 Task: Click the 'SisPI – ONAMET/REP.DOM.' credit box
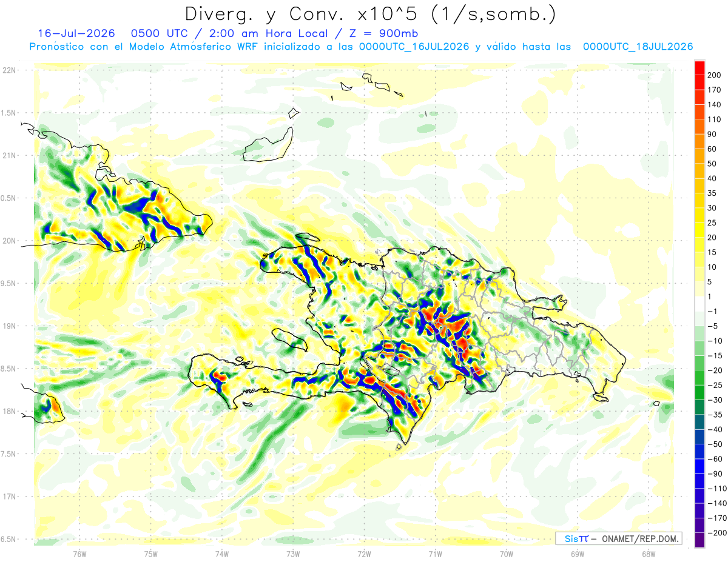click(x=618, y=538)
